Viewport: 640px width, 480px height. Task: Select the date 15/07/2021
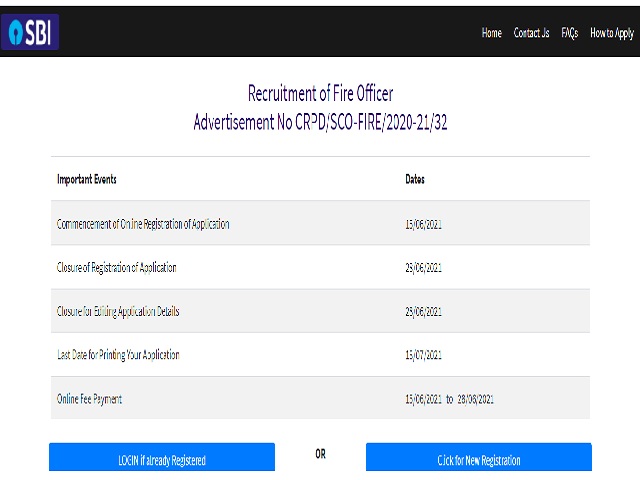tap(423, 355)
